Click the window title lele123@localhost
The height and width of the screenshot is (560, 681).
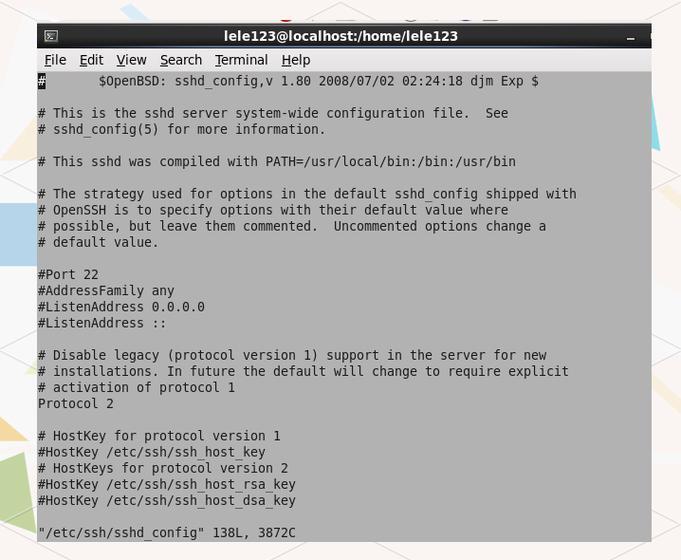click(x=340, y=36)
